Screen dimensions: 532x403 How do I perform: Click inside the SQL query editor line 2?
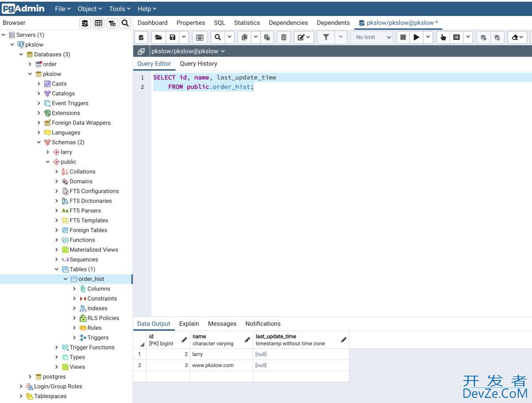pyautogui.click(x=341, y=87)
